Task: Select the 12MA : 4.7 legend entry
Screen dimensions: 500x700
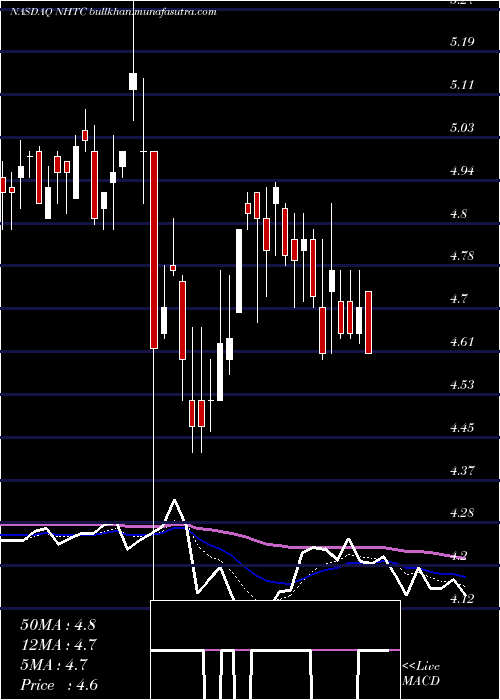Action: [x=58, y=645]
